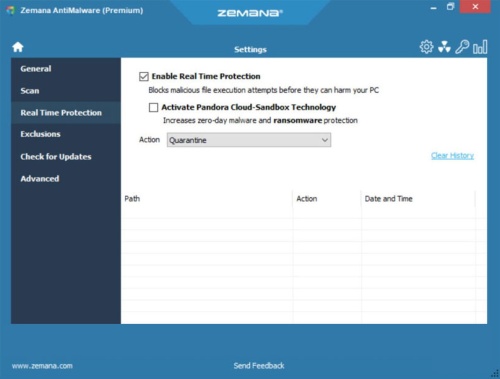Open the License key icon
500x379 pixels.
coord(462,47)
